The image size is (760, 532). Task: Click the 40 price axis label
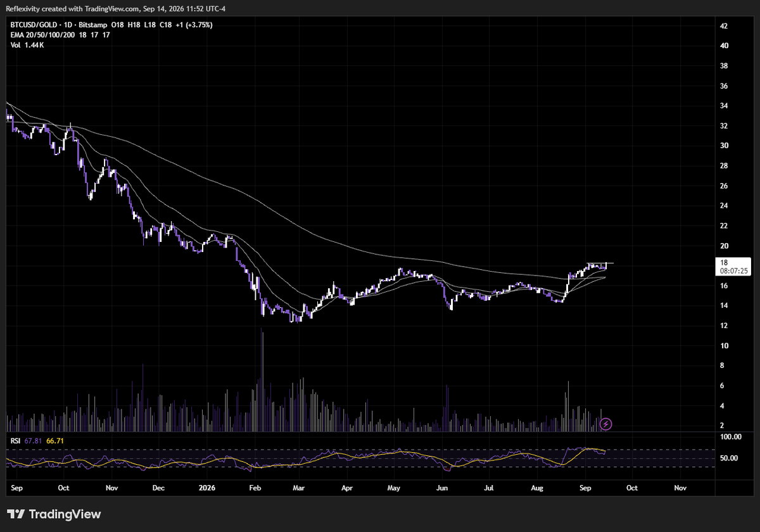(x=723, y=46)
